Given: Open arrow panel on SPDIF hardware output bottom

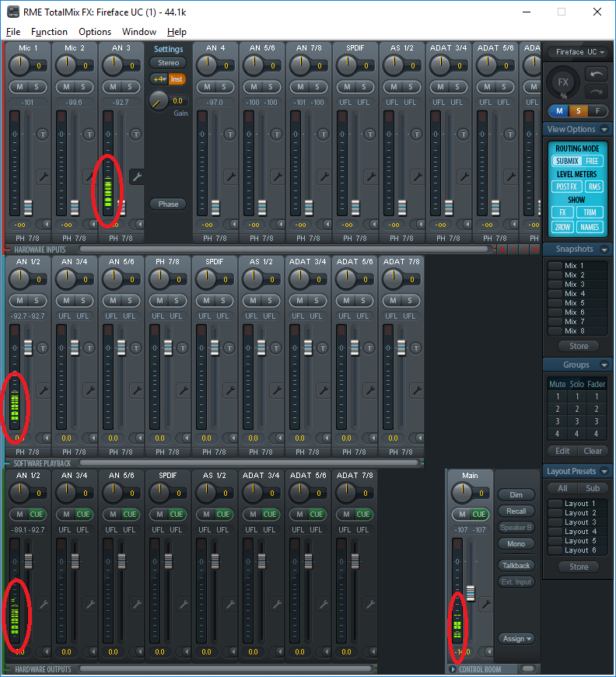Looking at the screenshot, I should (x=184, y=651).
